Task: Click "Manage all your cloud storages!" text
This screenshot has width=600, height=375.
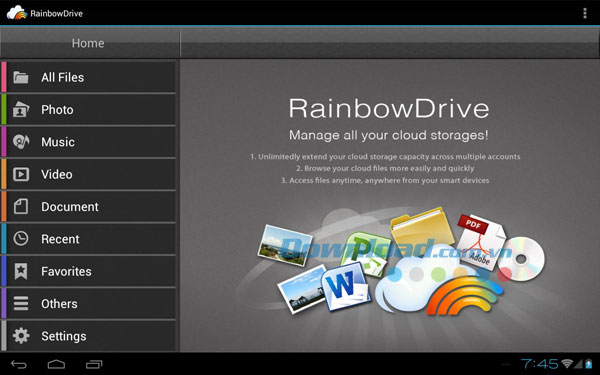Action: [x=389, y=135]
